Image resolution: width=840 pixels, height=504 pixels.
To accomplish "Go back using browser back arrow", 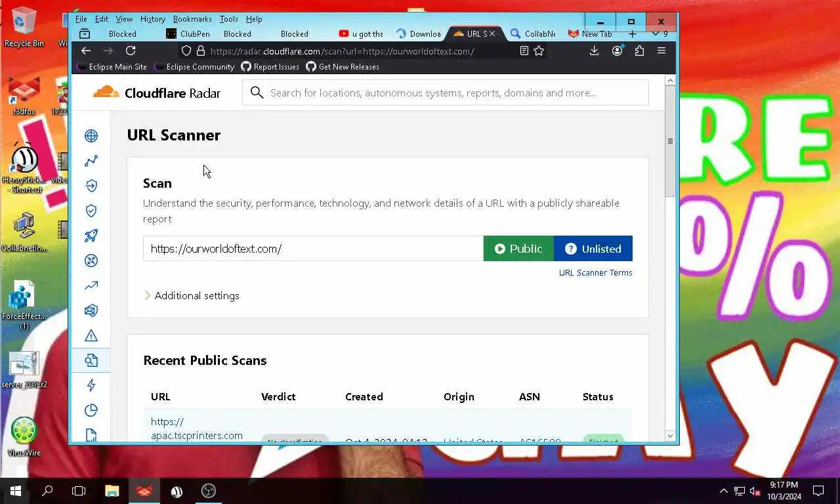I will 86,51.
